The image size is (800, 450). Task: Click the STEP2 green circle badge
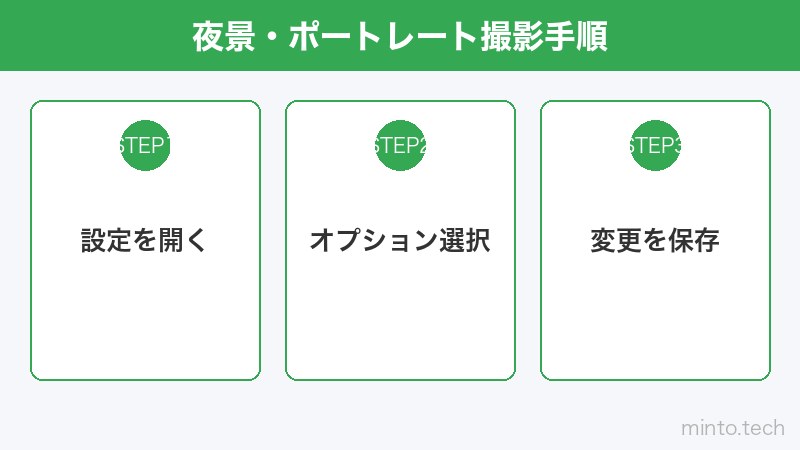pos(400,146)
